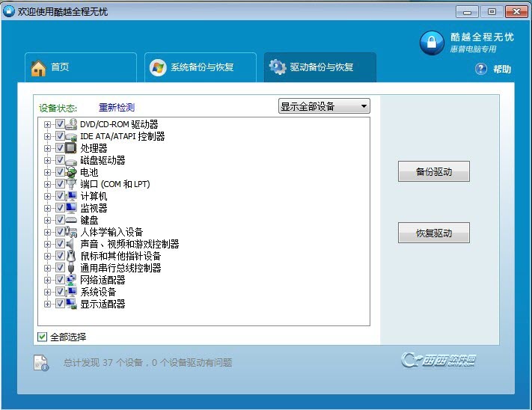Toggle the 网络适配器 checkbox
Viewport: 532px width, 410px height.
(60, 279)
